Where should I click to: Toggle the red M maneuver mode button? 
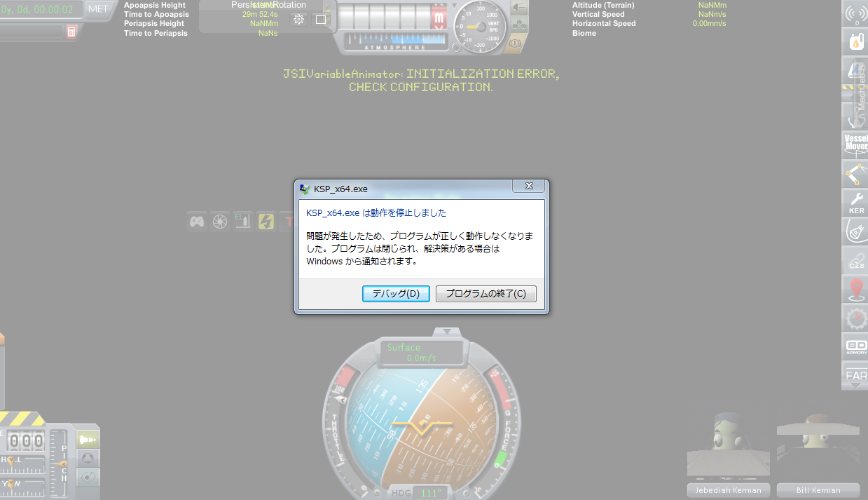(439, 16)
